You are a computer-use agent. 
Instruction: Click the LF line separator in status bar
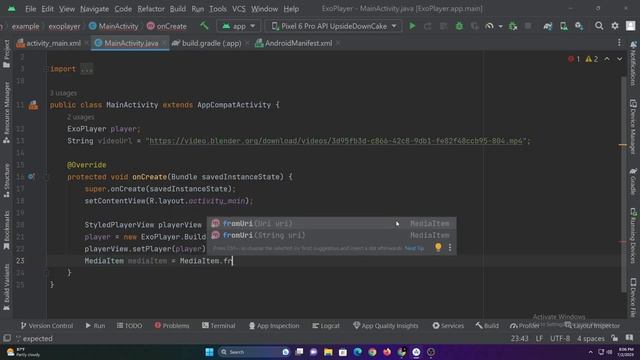click(539, 339)
